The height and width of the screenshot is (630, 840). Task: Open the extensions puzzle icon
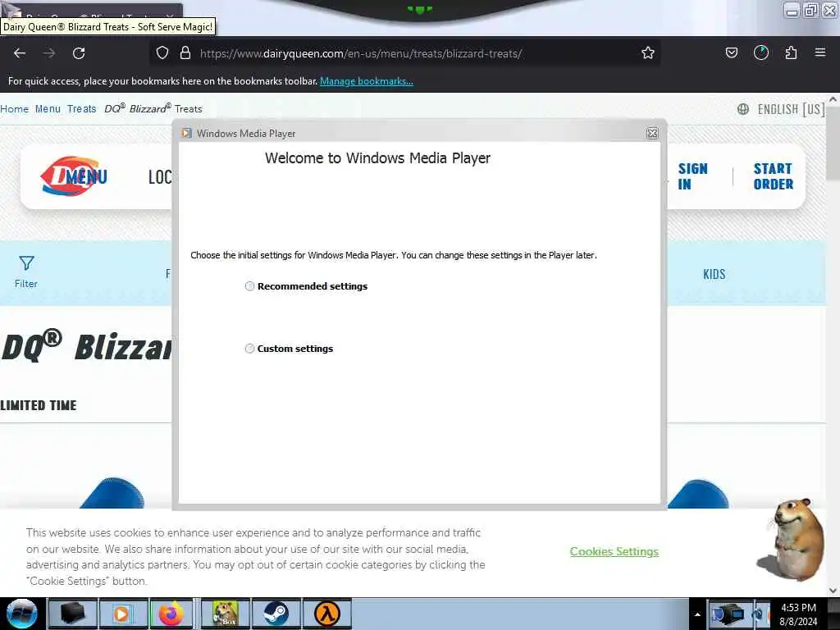(791, 53)
